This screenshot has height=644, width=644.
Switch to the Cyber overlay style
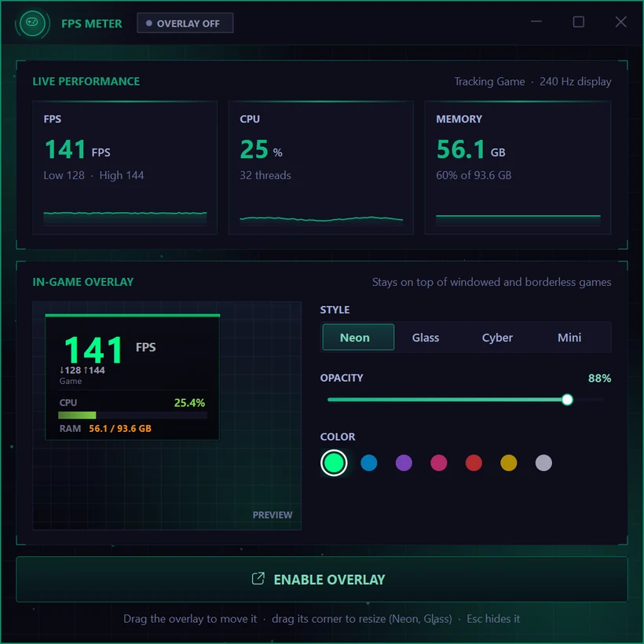497,337
